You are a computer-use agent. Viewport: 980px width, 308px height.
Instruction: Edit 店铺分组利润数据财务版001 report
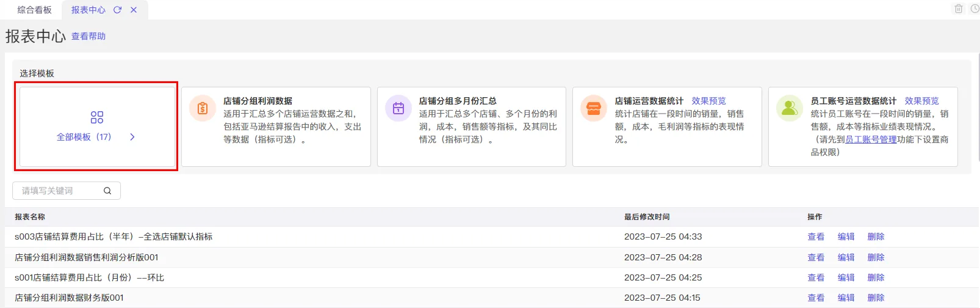[x=846, y=298]
